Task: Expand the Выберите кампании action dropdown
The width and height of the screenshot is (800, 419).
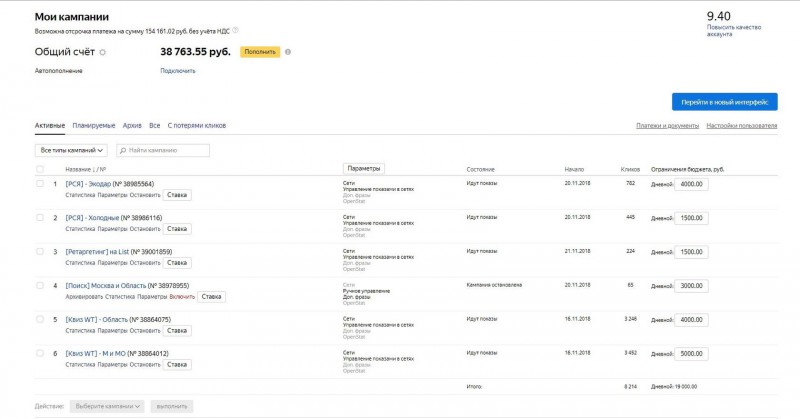Action: tap(107, 407)
